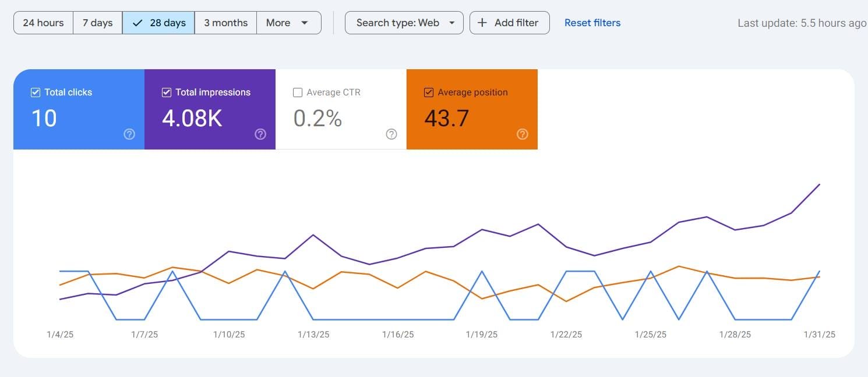Click help icon on Total clicks card
Viewport: 868px width, 377px height.
(x=129, y=134)
